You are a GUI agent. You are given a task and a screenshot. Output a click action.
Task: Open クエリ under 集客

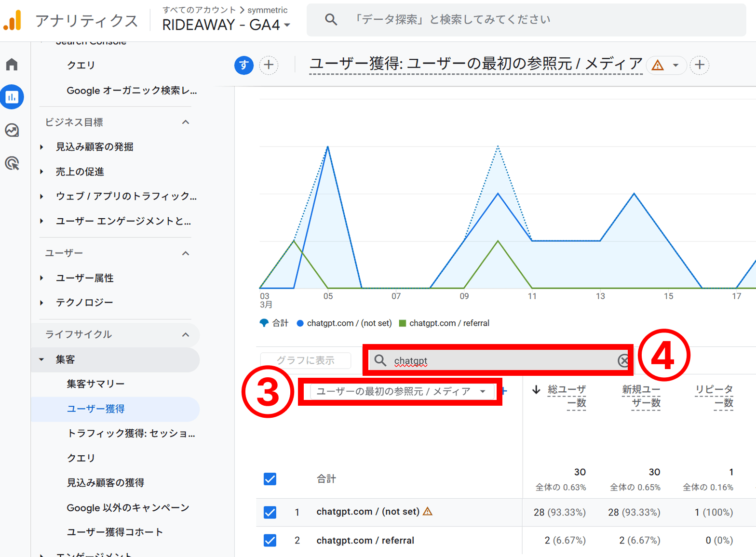(81, 458)
